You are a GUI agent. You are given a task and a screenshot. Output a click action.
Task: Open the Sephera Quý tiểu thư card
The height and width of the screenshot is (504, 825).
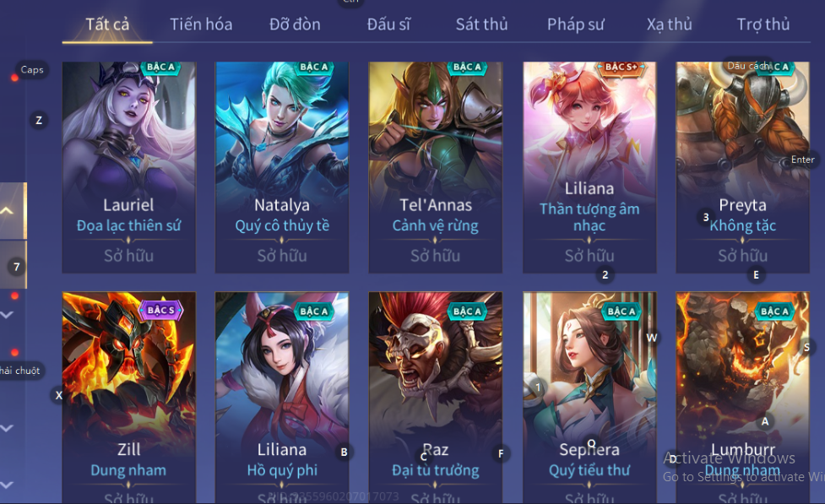[x=589, y=398]
